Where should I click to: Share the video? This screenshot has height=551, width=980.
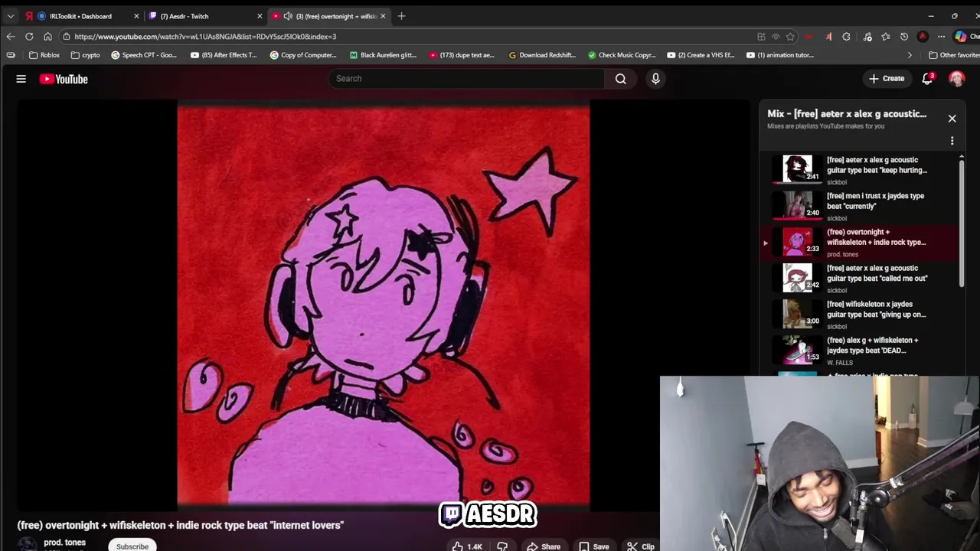[x=544, y=546]
